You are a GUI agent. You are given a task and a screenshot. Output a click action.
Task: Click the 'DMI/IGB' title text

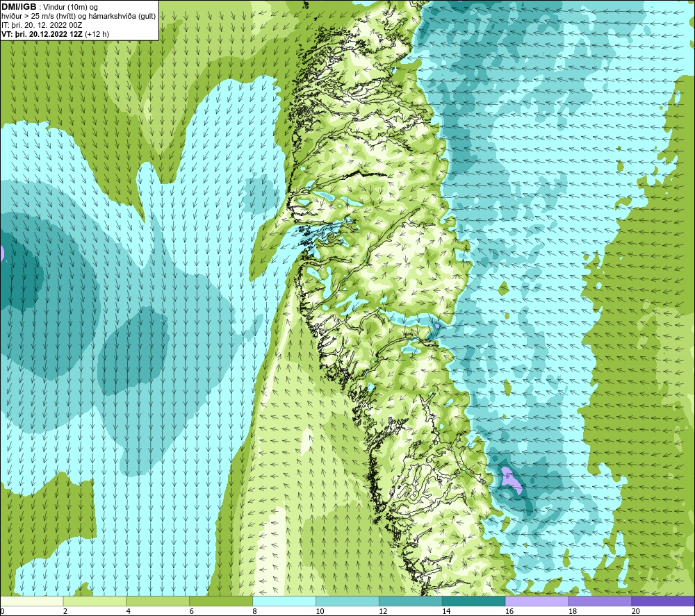(x=19, y=7)
